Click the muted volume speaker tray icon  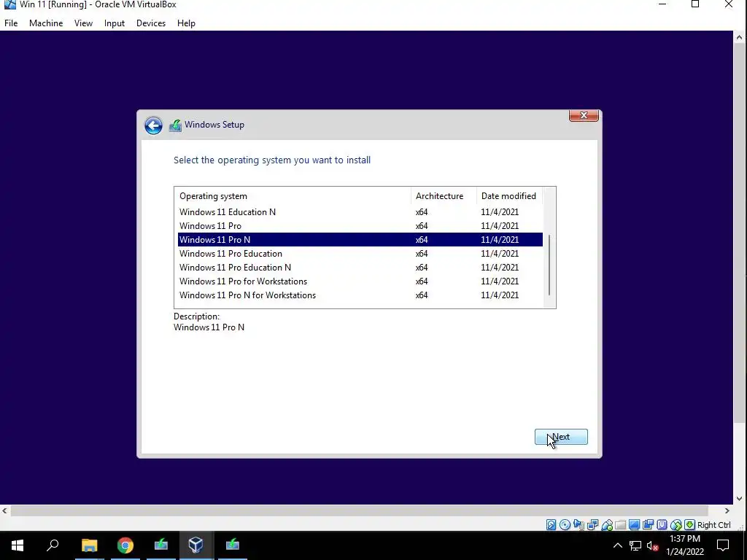pos(652,545)
